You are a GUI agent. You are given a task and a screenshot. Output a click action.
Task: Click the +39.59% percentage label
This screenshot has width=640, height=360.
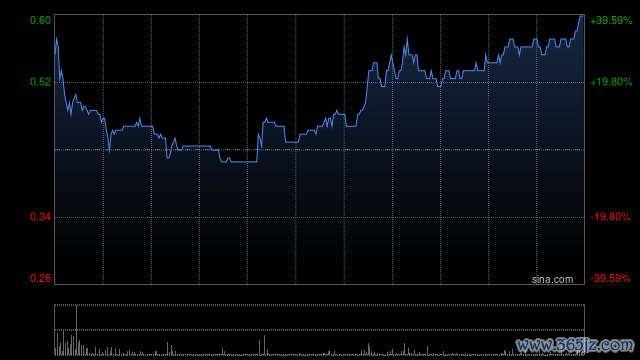coord(611,20)
